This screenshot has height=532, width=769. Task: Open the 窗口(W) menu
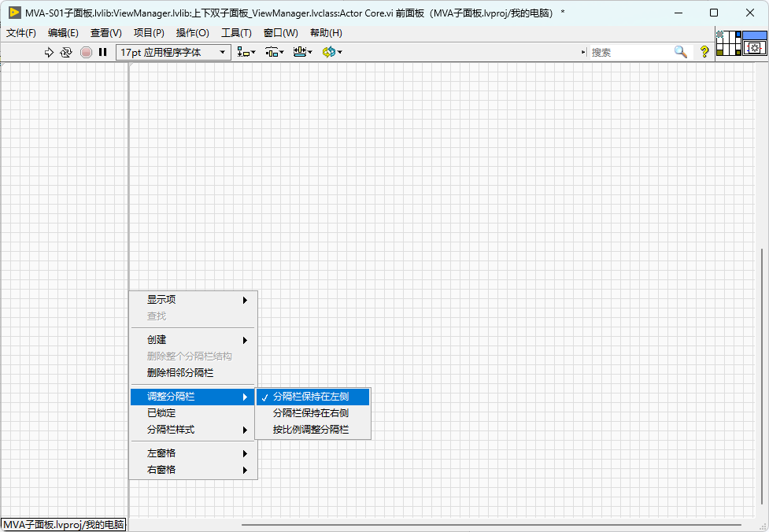(x=280, y=33)
